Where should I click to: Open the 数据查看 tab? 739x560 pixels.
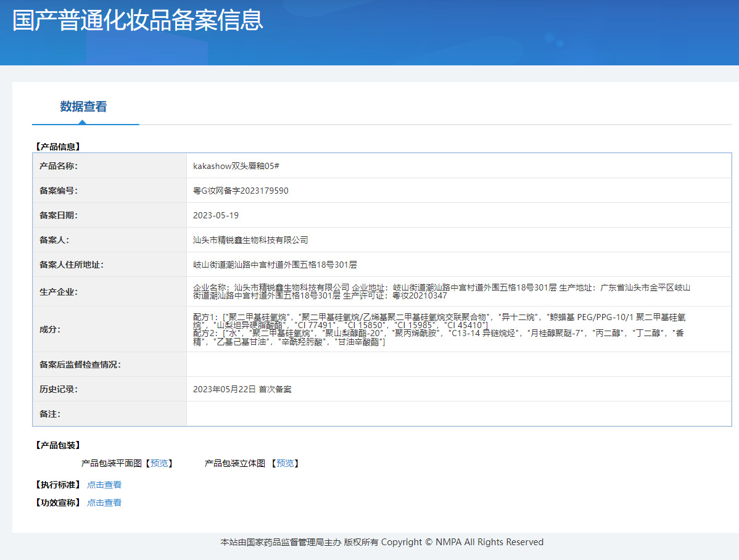[83, 107]
